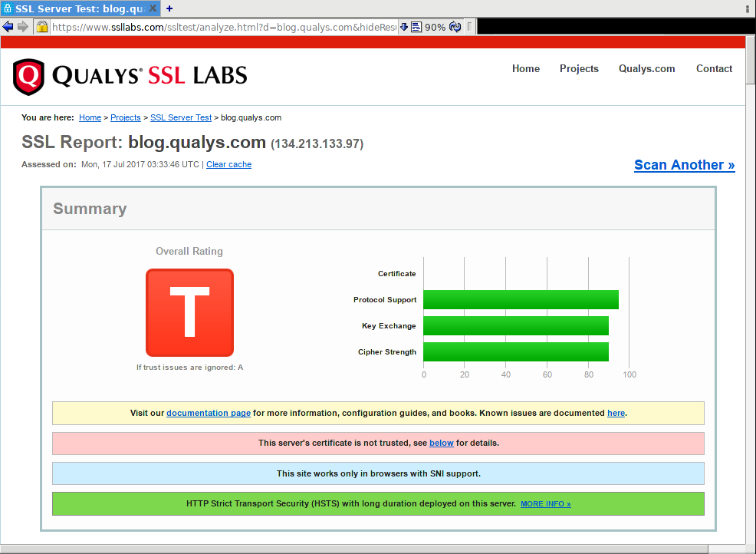This screenshot has height=554, width=756.
Task: Click 'If trust issues are ignored: A' text
Action: pos(189,368)
